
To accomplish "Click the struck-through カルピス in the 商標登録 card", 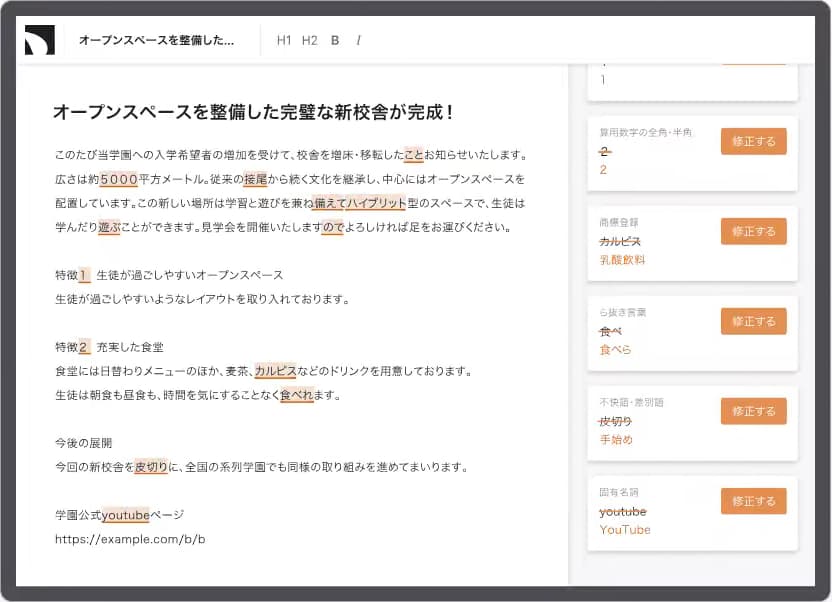I will 620,242.
